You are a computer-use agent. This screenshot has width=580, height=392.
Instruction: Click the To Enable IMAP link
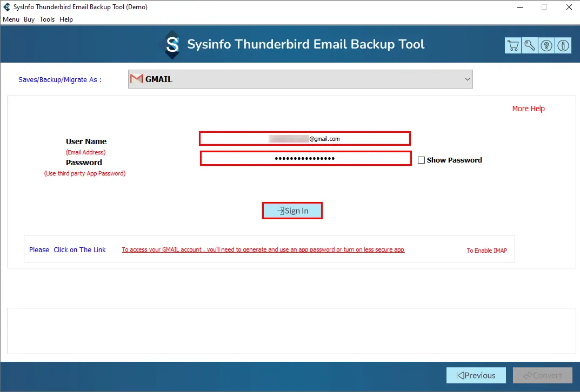point(486,251)
